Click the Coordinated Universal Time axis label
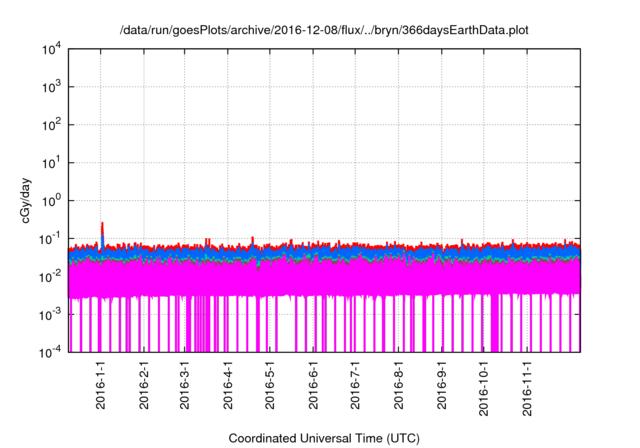The width and height of the screenshot is (640, 448). pos(324,438)
